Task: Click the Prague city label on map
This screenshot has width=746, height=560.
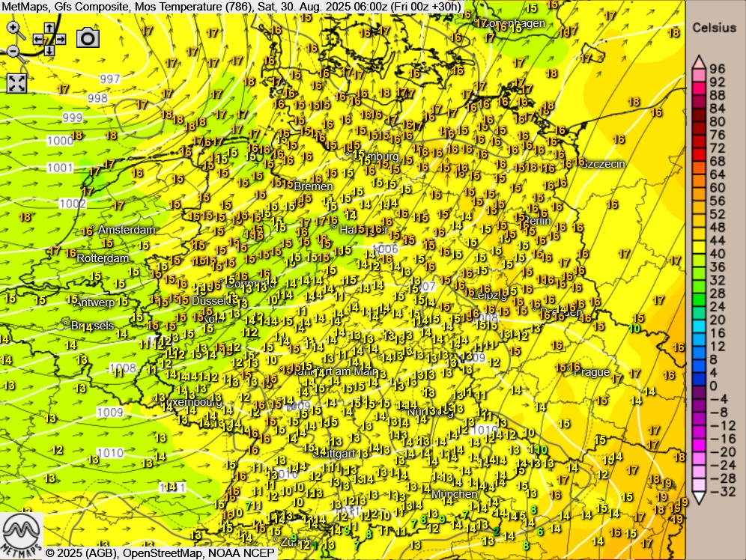Action: [592, 372]
